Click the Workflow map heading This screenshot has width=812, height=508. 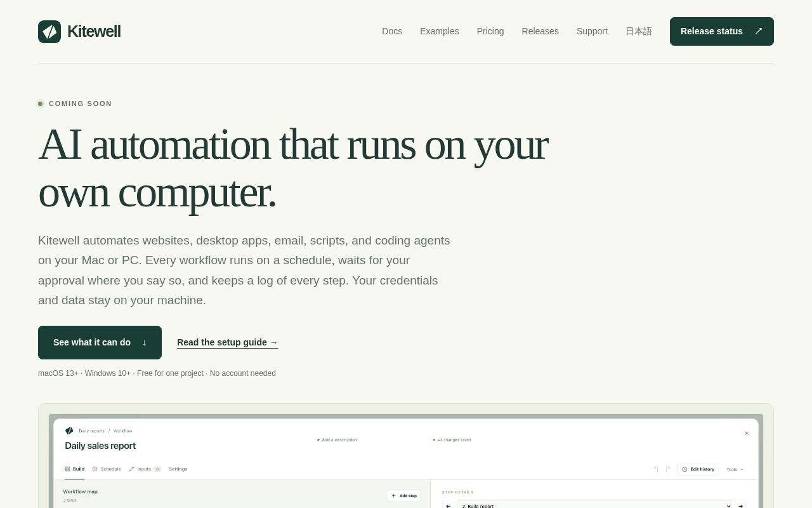[x=81, y=491]
